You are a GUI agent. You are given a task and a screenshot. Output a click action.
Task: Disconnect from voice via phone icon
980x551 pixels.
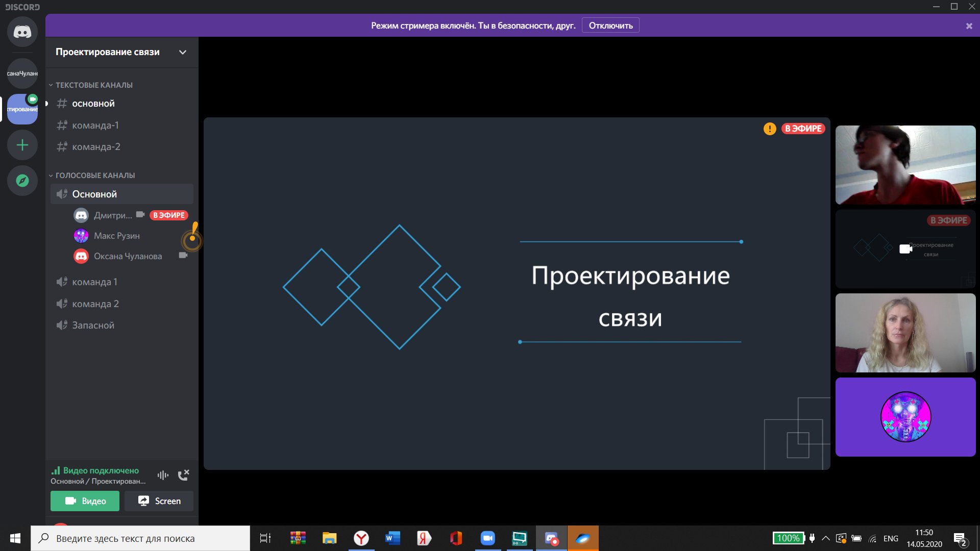(x=183, y=475)
